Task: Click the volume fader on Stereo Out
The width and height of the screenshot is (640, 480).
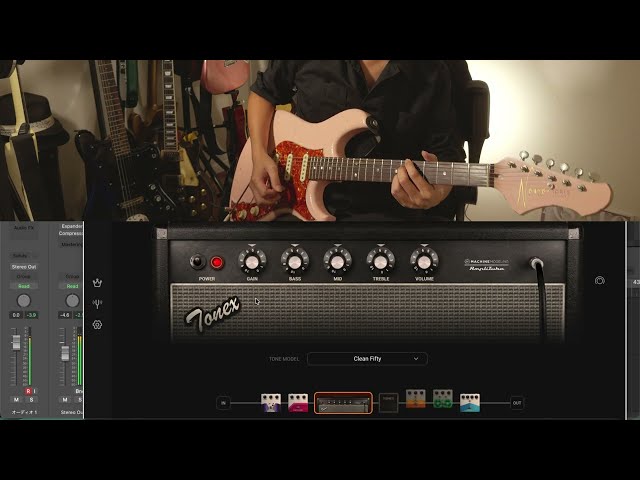Action: [65, 353]
